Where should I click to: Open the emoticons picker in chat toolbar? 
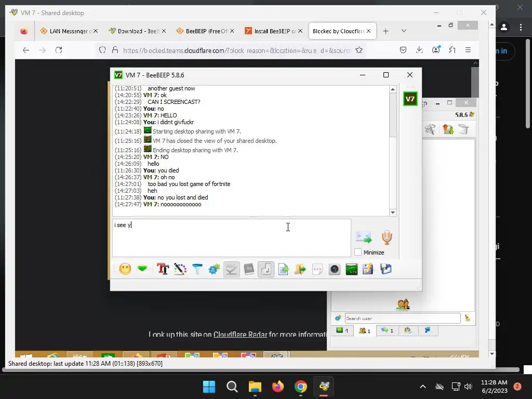[125, 269]
